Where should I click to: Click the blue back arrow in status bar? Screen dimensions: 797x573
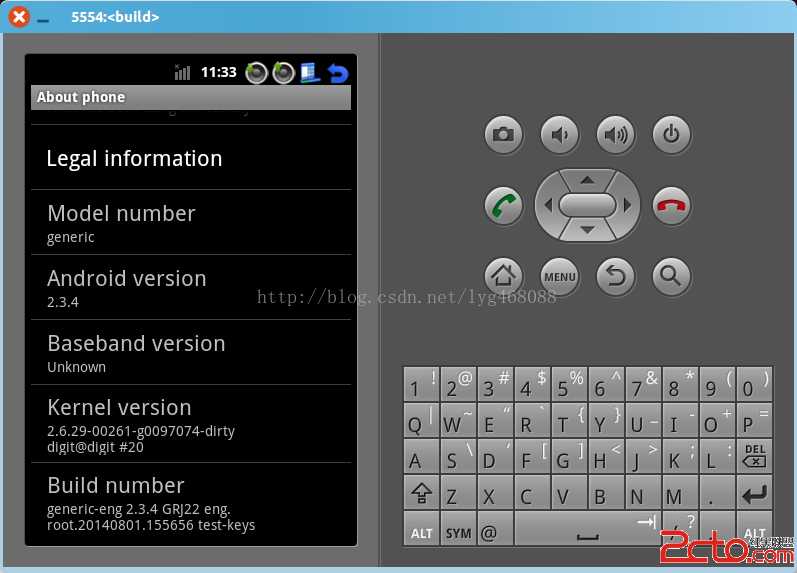point(338,73)
